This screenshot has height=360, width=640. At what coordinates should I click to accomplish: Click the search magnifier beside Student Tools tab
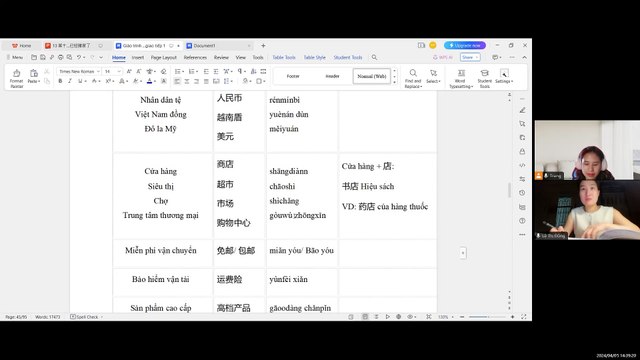point(374,58)
